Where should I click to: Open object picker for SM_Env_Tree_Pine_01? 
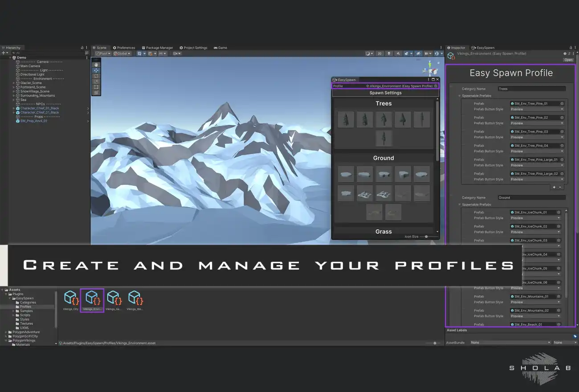tap(562, 103)
